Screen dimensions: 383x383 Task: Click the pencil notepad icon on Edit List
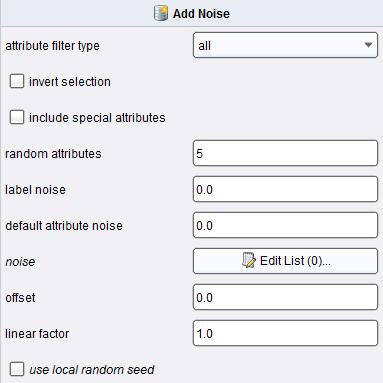(249, 261)
